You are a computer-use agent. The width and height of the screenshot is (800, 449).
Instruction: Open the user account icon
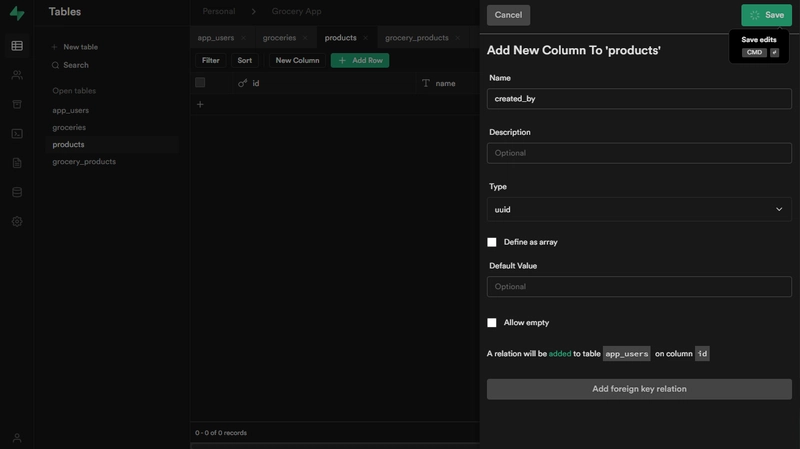[x=17, y=438]
